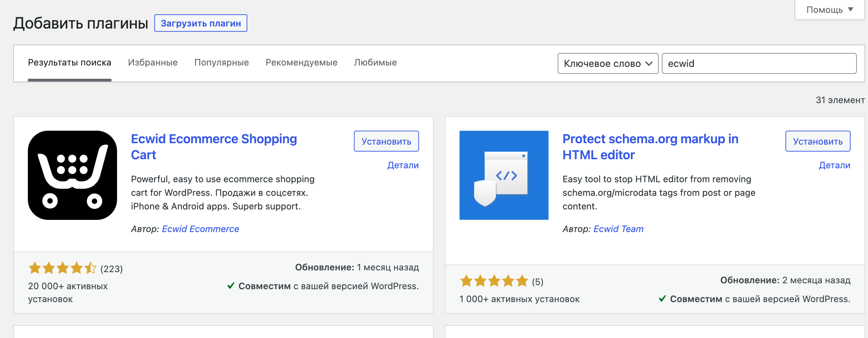
Task: Open the Помощь help dropdown
Action: click(830, 10)
